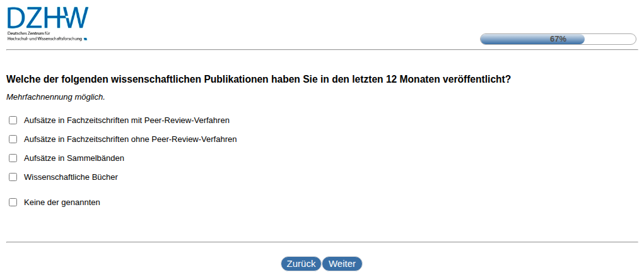Click 'Deutsches Zentrum für Hochschul- und Wissenschaftsforschung' logo caption
644x277 pixels.
tap(47, 36)
